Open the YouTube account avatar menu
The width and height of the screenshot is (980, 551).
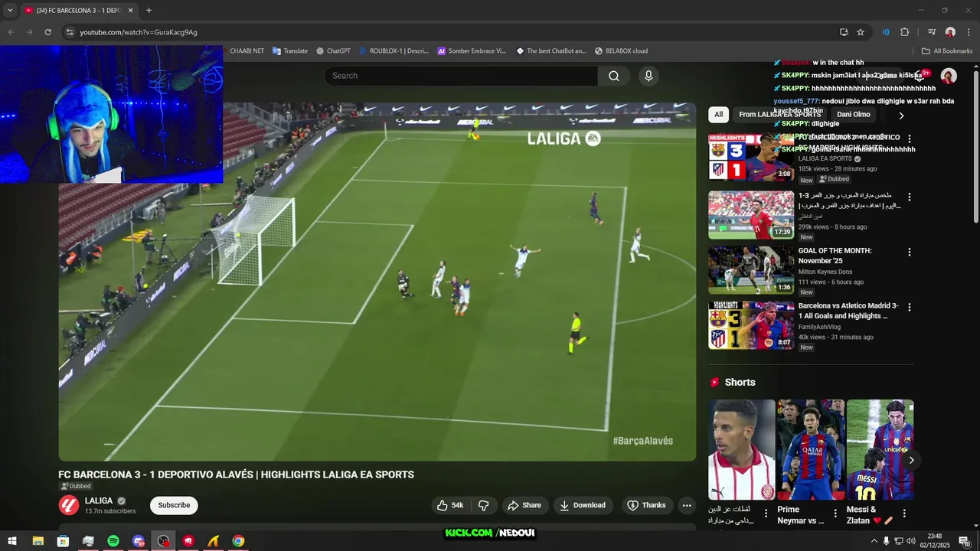949,76
